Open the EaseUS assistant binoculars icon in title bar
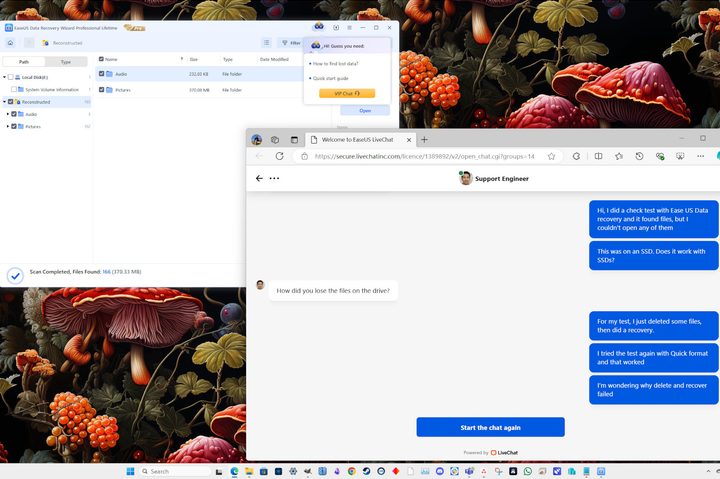 coord(319,27)
